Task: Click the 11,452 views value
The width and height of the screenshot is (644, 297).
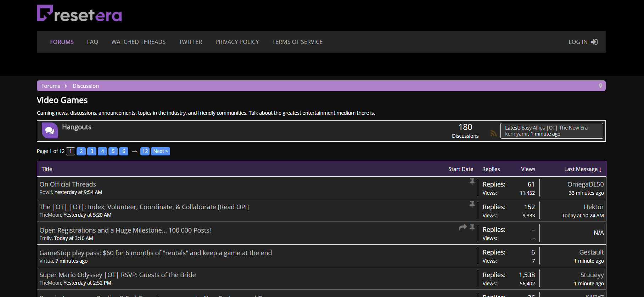Action: tap(527, 193)
